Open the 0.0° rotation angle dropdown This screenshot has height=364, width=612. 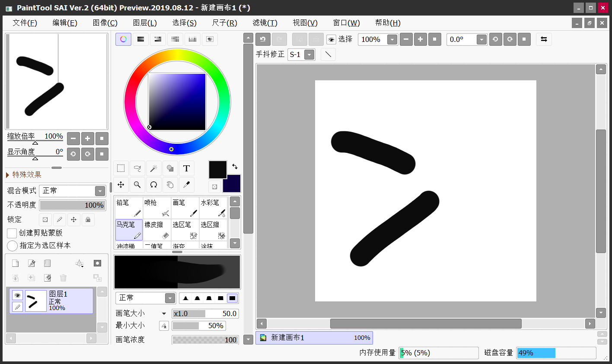(481, 40)
